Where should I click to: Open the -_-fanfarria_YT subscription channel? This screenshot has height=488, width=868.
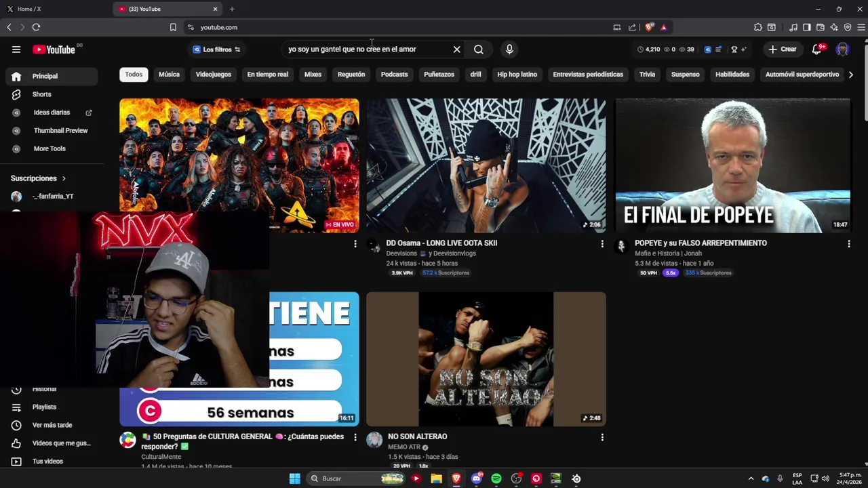click(51, 197)
